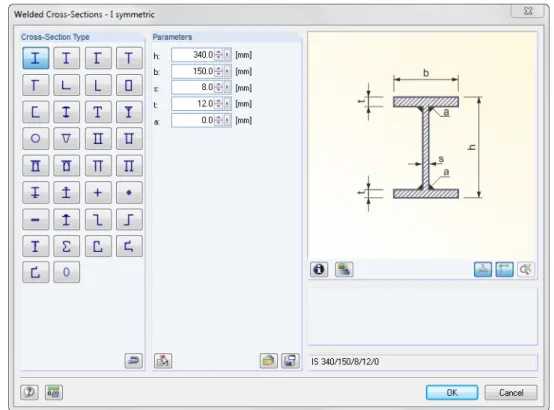Click into the a value field 0.0
The image size is (554, 410).
(x=193, y=121)
